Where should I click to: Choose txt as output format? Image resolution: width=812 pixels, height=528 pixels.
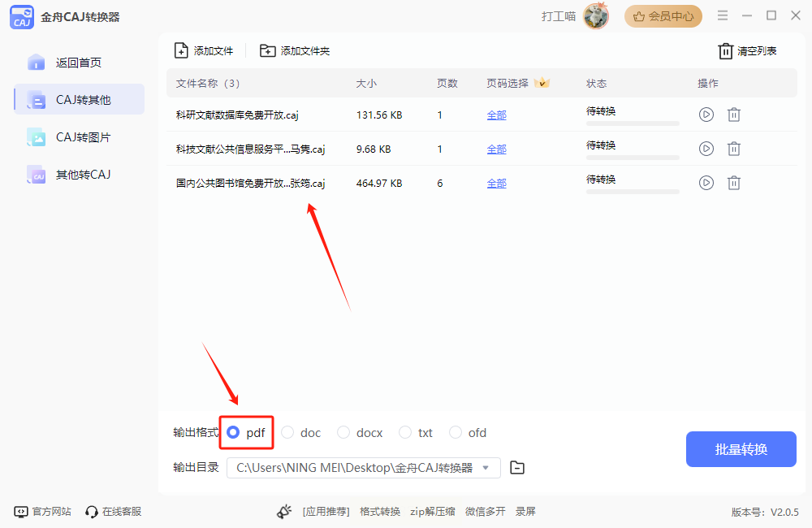pyautogui.click(x=405, y=432)
